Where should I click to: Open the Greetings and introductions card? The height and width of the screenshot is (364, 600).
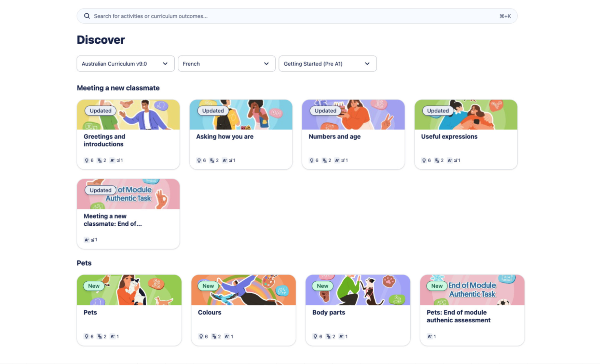[128, 135]
